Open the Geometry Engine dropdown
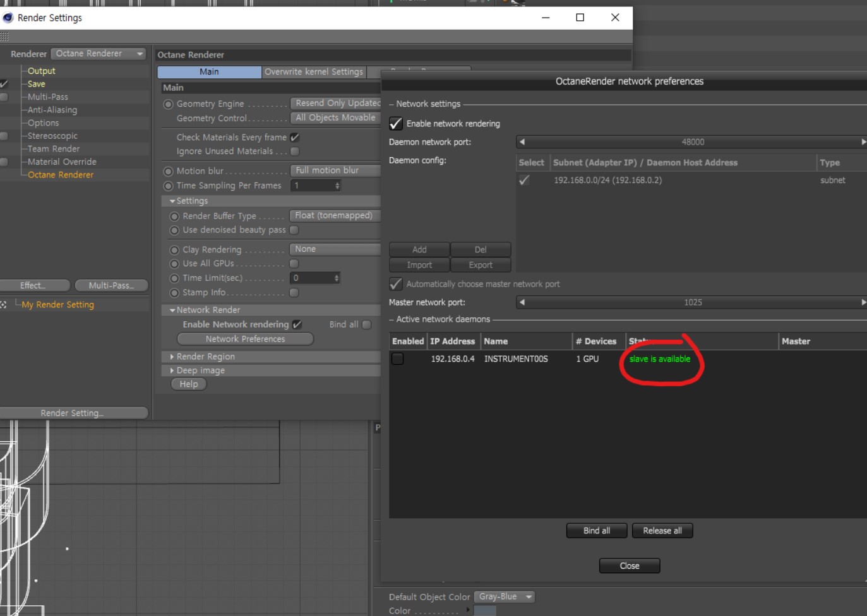 tap(335, 104)
